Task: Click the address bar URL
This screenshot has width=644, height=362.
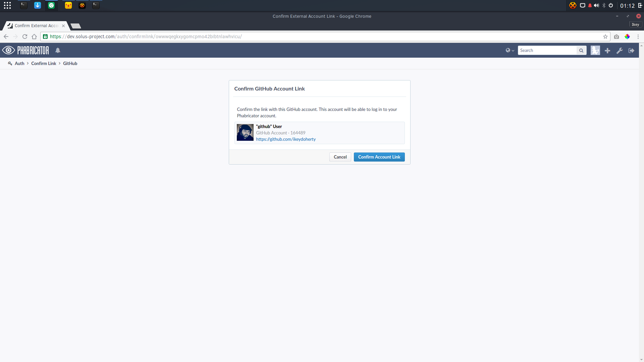Action: pos(146,37)
